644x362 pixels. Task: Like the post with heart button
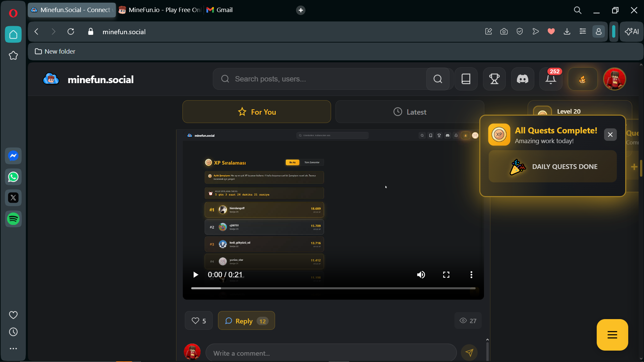pyautogui.click(x=199, y=321)
